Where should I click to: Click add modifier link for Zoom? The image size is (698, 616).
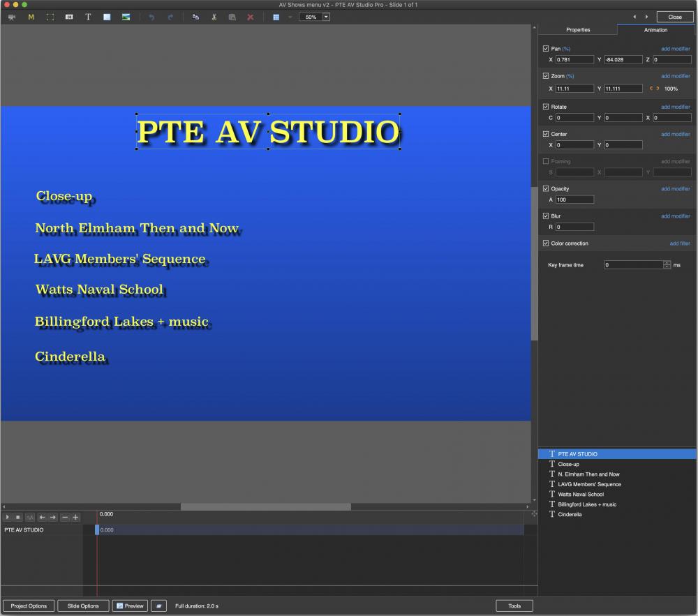(675, 76)
